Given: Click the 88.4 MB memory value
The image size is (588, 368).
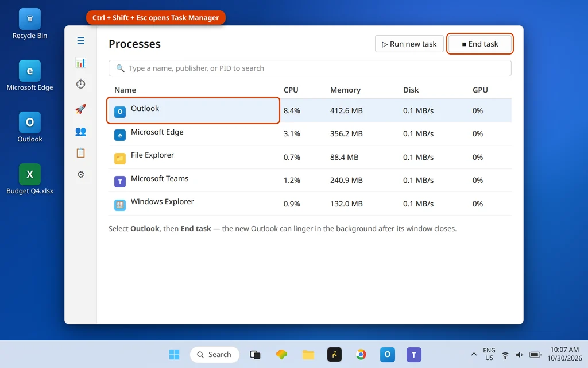Looking at the screenshot, I should point(345,157).
